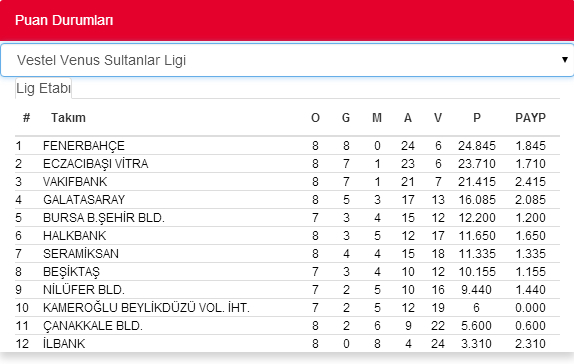The image size is (574, 364).
Task: Switch to the Lig Etabı tab
Action: 43,88
